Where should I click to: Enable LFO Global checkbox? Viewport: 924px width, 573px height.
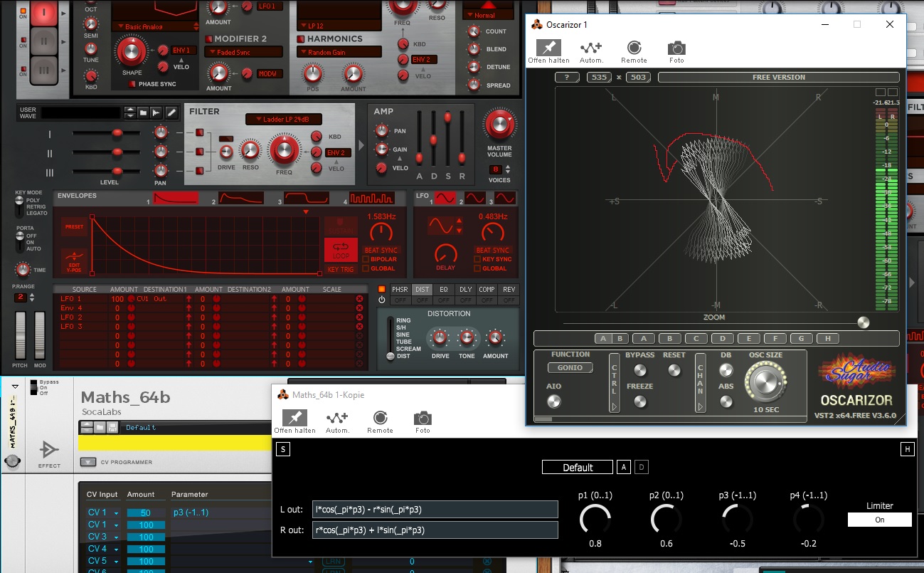point(477,268)
